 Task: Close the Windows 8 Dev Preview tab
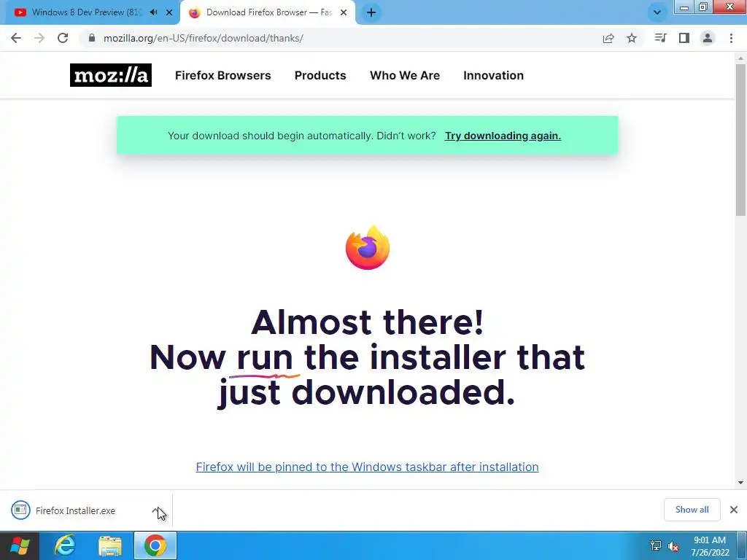pos(169,12)
